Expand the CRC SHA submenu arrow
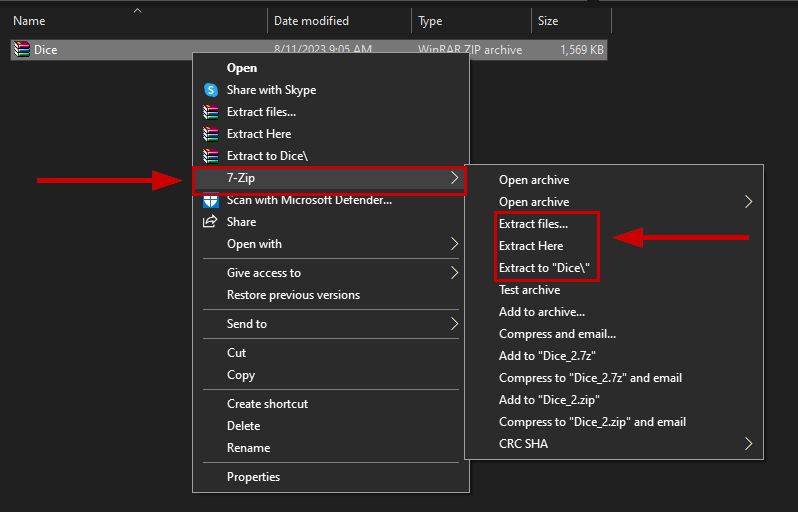The height and width of the screenshot is (512, 798). pos(748,443)
